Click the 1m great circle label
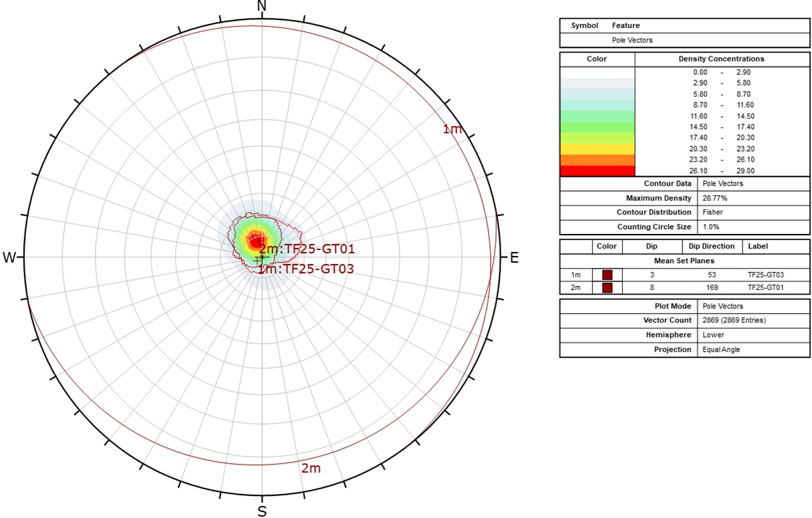 (x=452, y=129)
